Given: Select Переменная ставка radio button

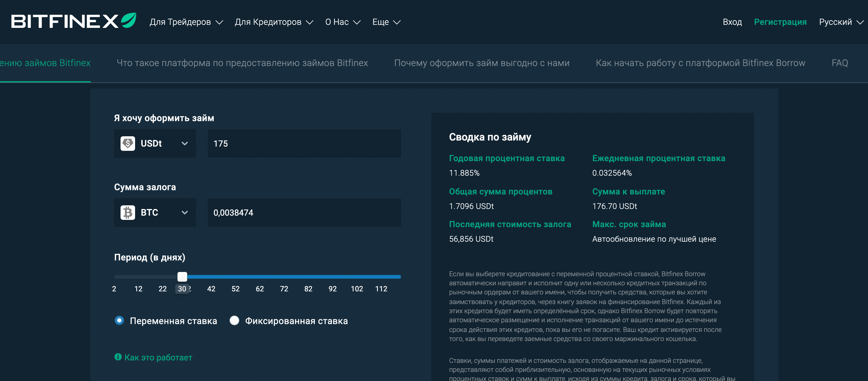Looking at the screenshot, I should (119, 320).
